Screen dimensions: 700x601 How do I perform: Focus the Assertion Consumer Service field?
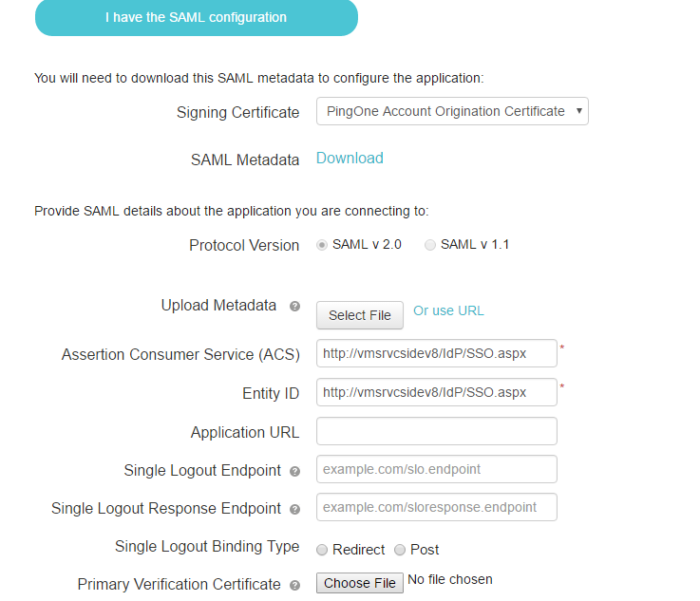pyautogui.click(x=437, y=353)
